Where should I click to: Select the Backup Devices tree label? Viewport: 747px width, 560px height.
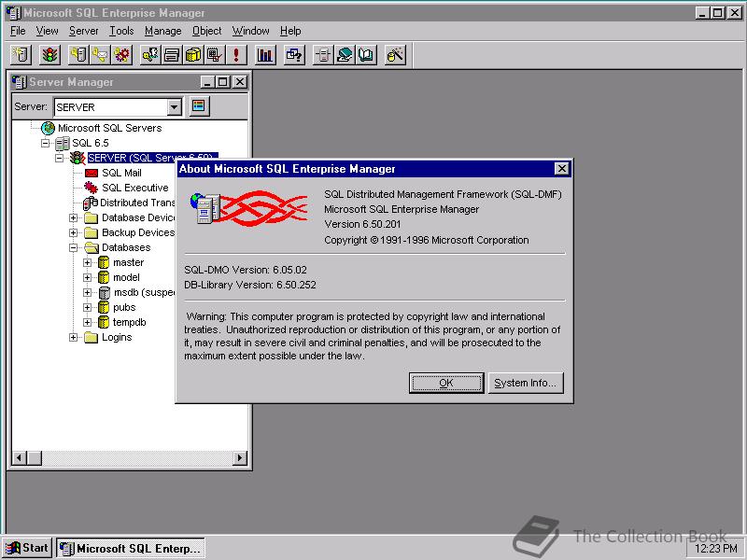pyautogui.click(x=138, y=232)
